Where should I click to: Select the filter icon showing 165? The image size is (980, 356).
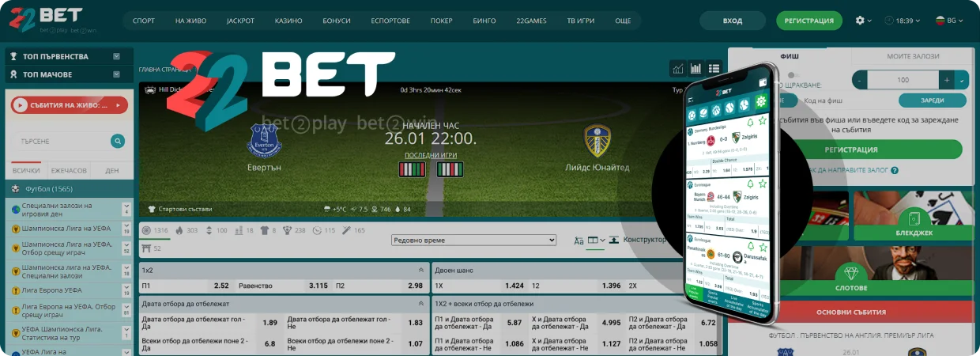pyautogui.click(x=347, y=230)
